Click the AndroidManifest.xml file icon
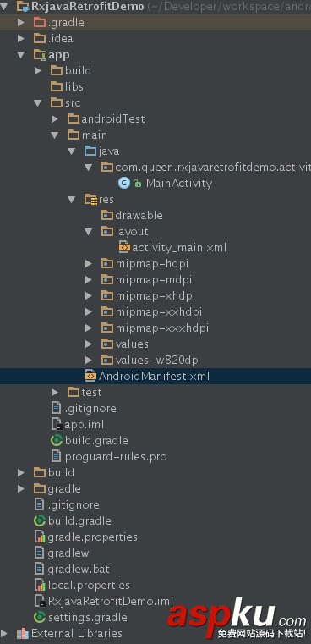The image size is (311, 644). click(90, 376)
